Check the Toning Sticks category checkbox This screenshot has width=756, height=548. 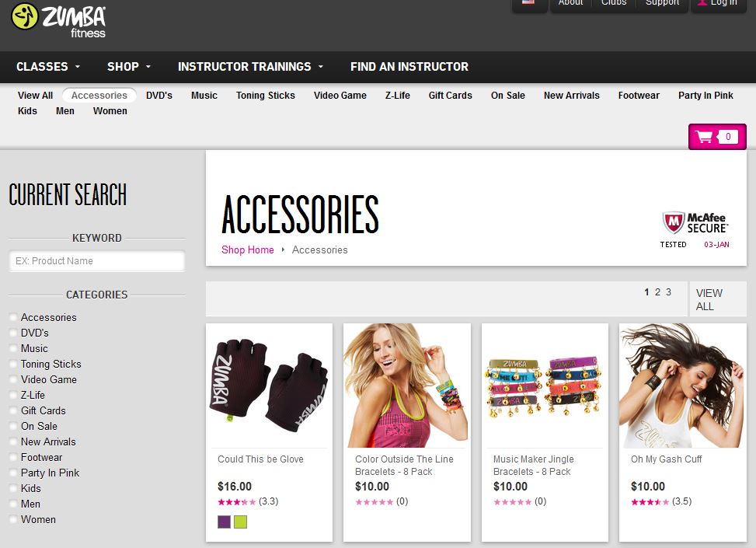tap(13, 365)
